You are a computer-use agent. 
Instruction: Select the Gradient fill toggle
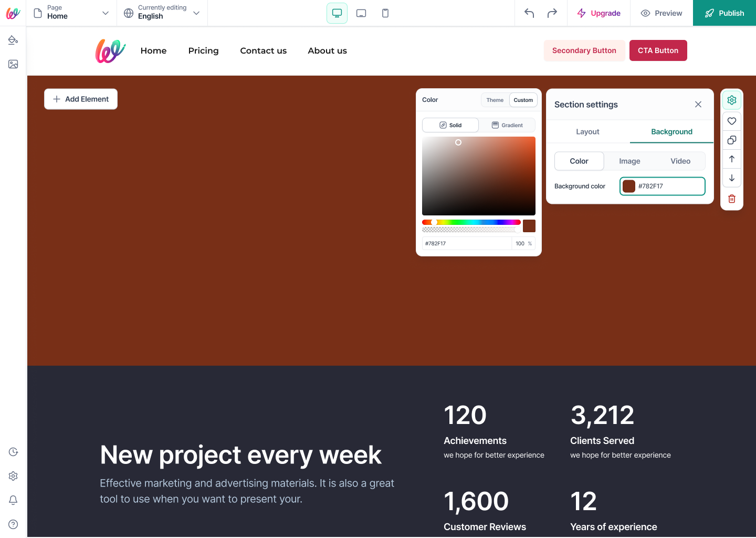pos(507,125)
